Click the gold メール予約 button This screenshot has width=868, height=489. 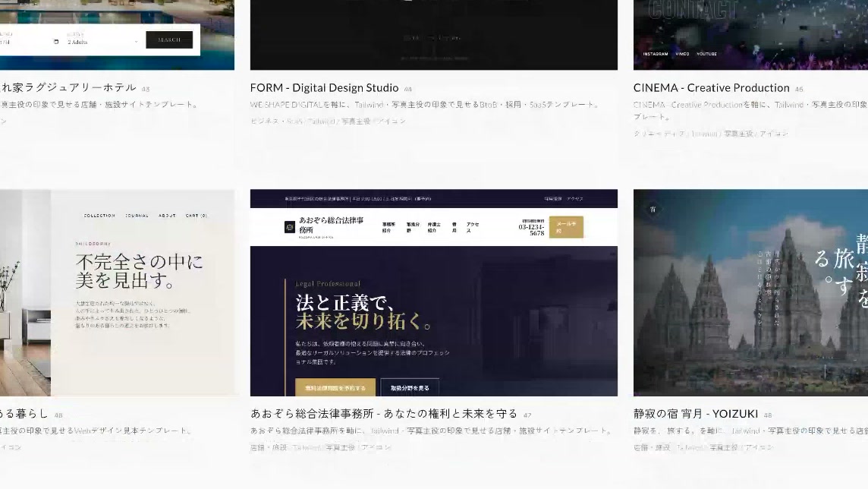click(x=566, y=227)
